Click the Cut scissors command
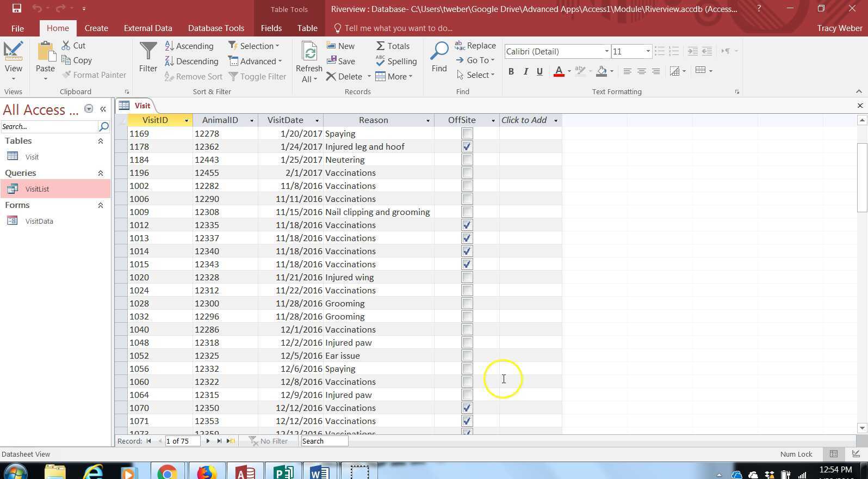The image size is (868, 479). click(x=74, y=46)
